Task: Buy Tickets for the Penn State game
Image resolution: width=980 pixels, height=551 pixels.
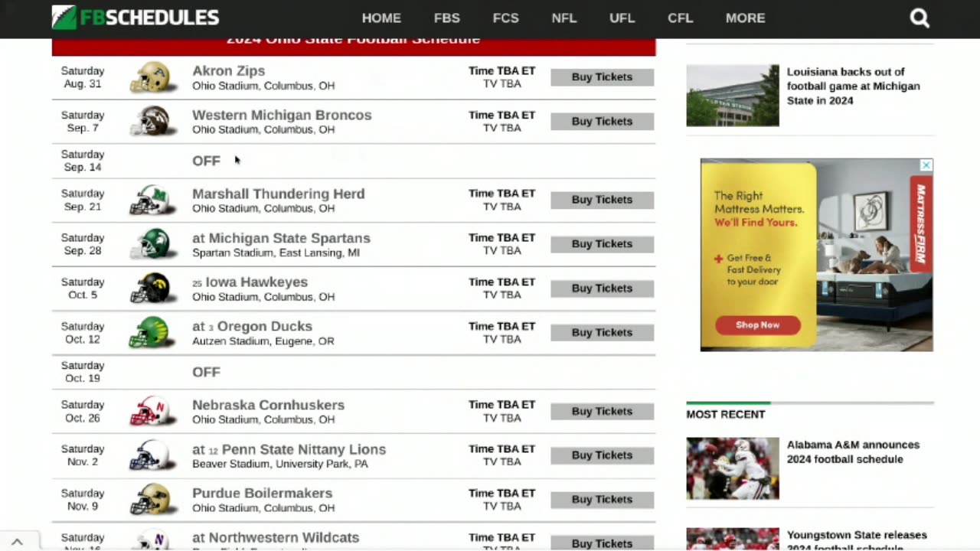Action: pyautogui.click(x=602, y=455)
